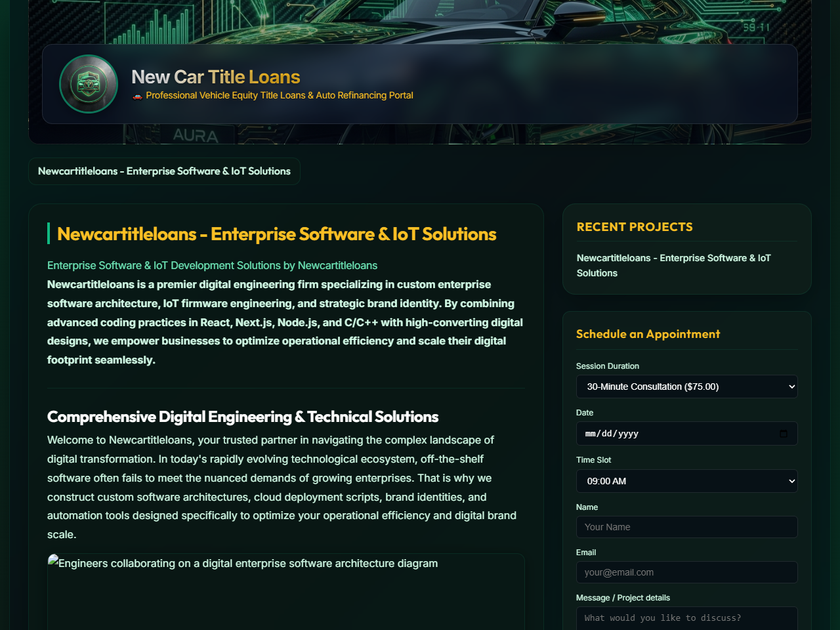Open the calendar picker icon in Date field
The height and width of the screenshot is (630, 840).
coord(784,434)
